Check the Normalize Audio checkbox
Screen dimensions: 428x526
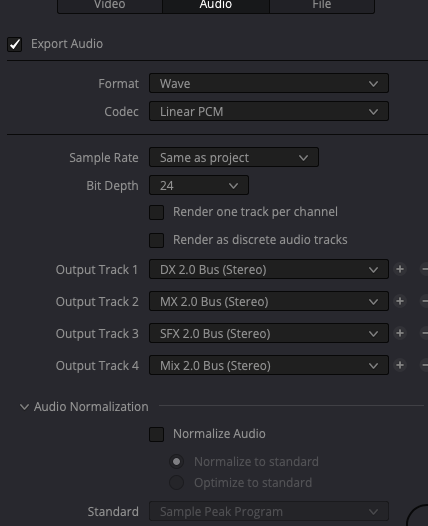click(x=156, y=434)
